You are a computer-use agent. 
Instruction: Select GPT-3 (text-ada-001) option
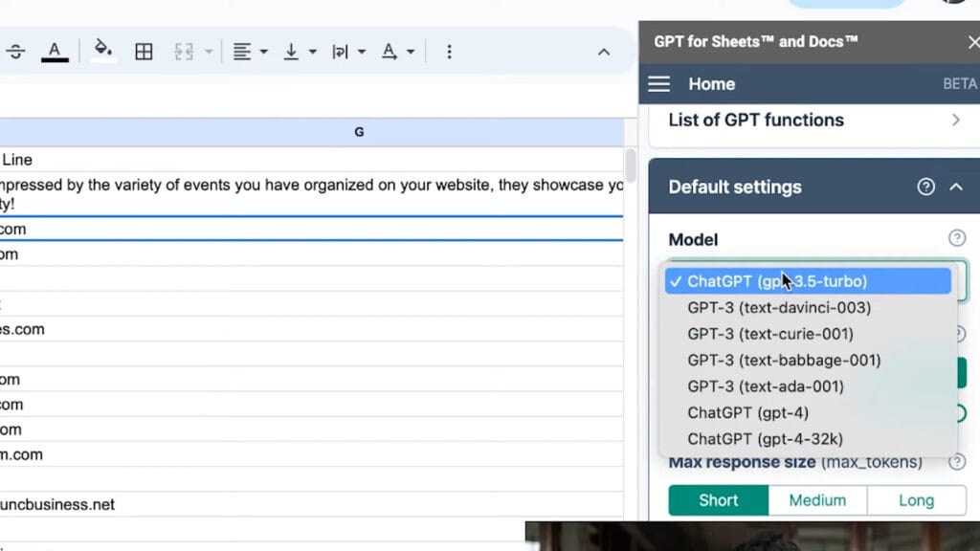(808, 386)
